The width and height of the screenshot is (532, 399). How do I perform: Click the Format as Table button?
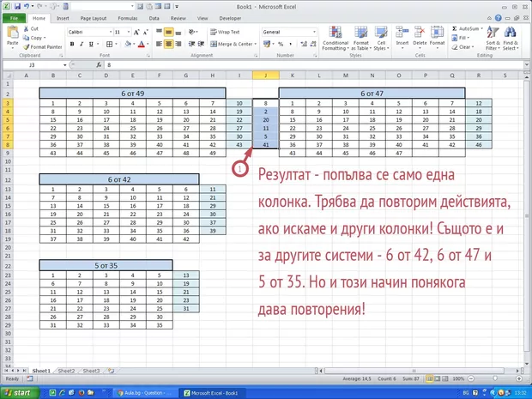coord(361,39)
